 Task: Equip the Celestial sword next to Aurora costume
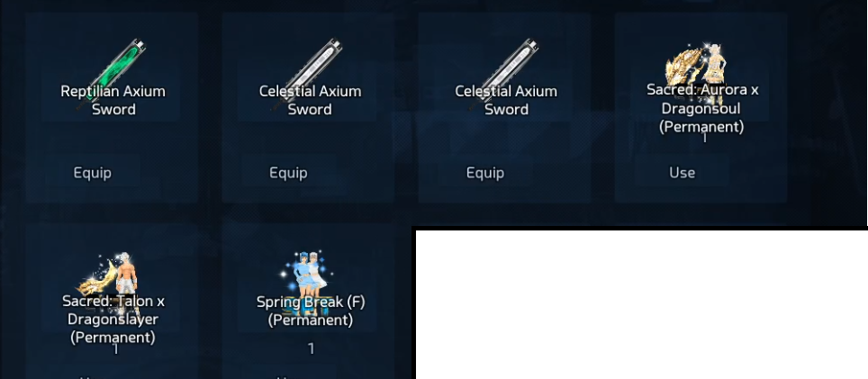click(485, 173)
